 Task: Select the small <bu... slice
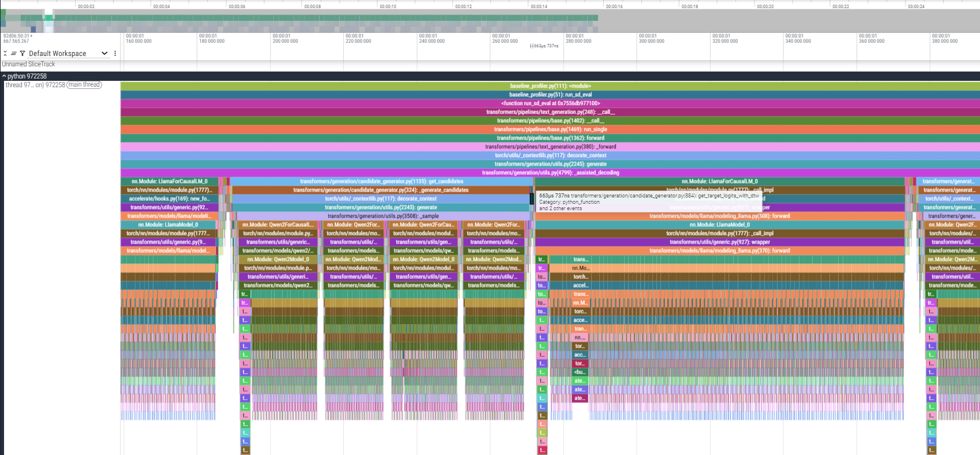580,372
